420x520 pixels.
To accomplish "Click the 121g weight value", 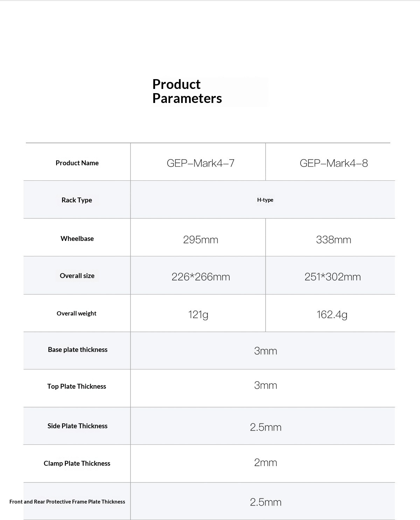I will (x=198, y=314).
